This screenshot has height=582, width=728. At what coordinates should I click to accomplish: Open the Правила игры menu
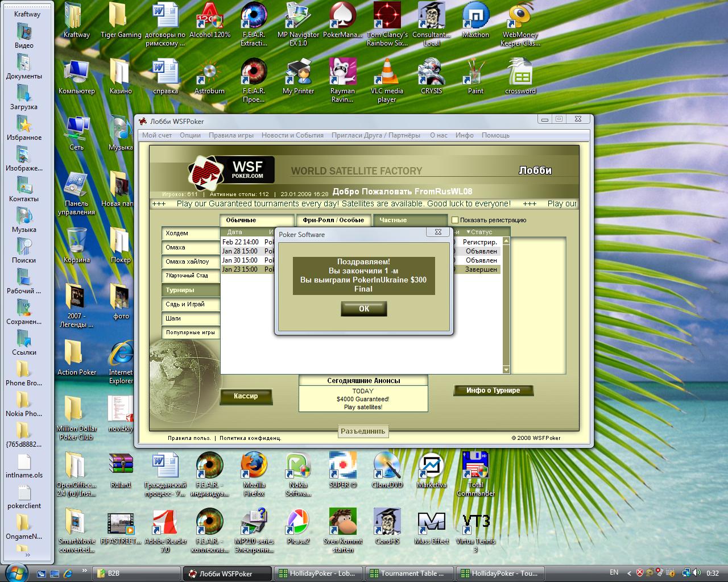(231, 135)
